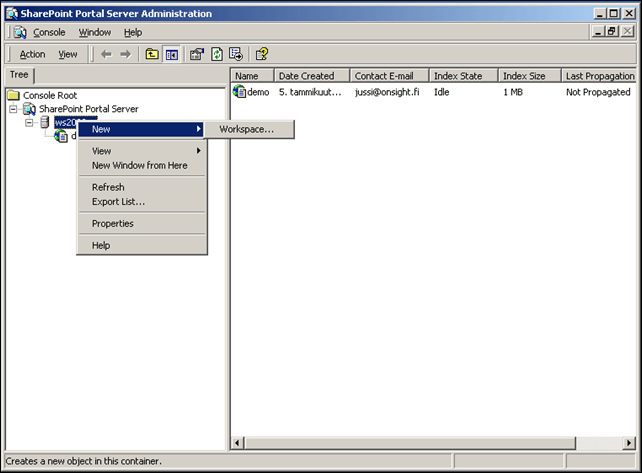Sort by the Contact E-mail column header
This screenshot has height=473, width=642.
click(389, 76)
